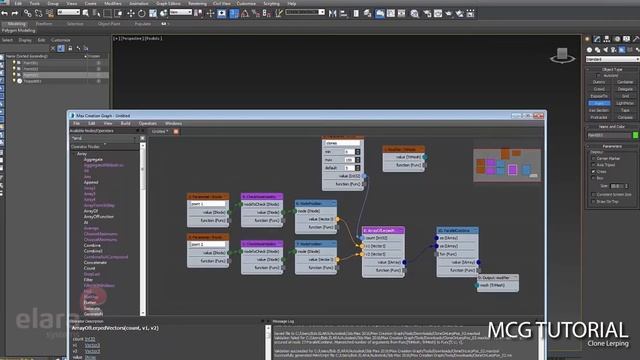640x360 pixels.
Task: Toggle the Angle Snap icon
Action: (x=245, y=13)
